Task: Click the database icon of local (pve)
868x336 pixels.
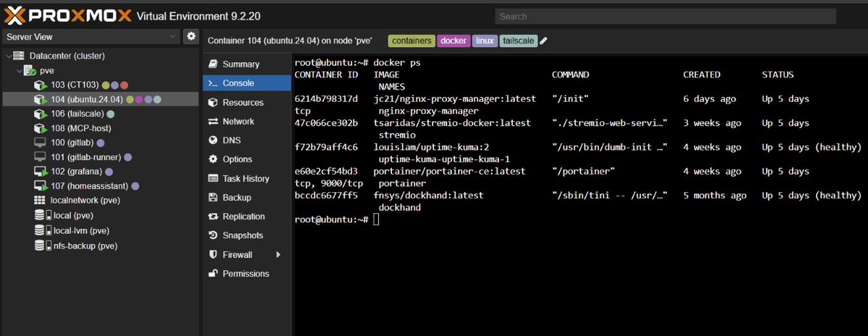Action: pos(41,215)
